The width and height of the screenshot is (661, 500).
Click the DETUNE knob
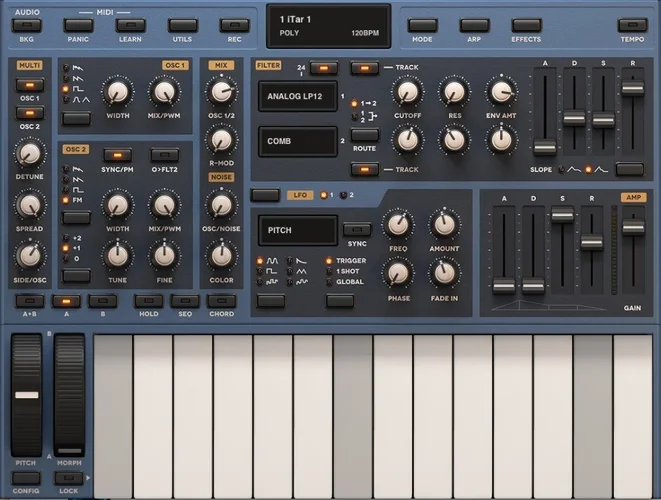[30, 154]
